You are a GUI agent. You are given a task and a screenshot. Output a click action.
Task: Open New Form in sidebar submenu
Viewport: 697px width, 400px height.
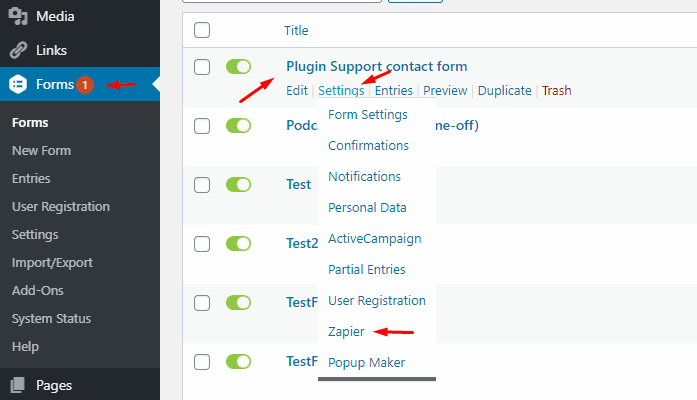(41, 151)
